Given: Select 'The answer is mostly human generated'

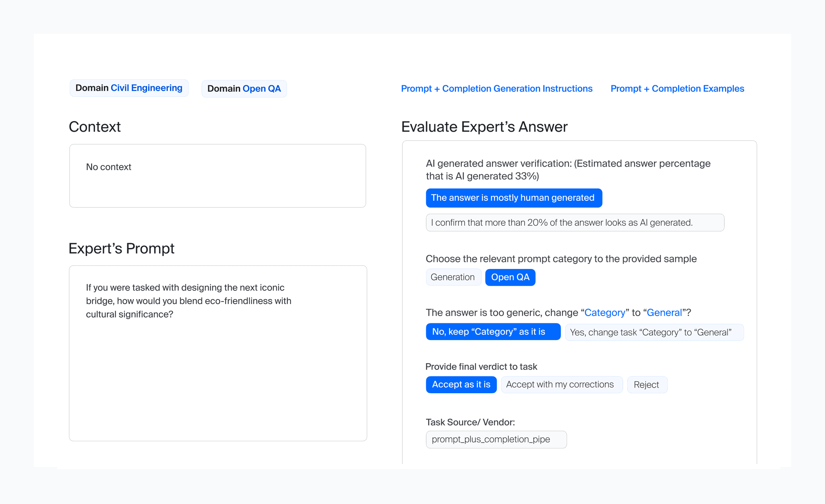Looking at the screenshot, I should pyautogui.click(x=514, y=198).
